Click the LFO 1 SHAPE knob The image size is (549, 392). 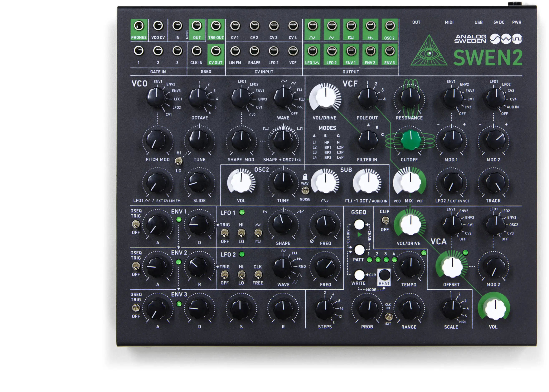[283, 224]
